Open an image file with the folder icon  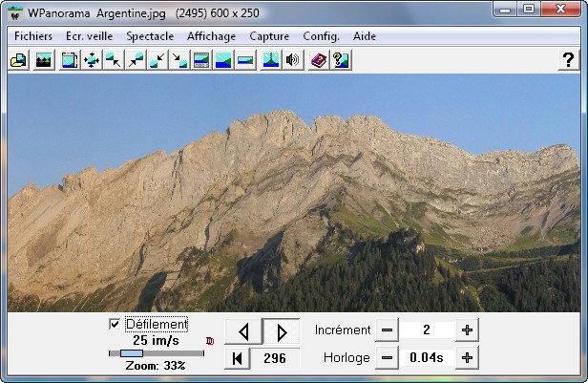(19, 60)
